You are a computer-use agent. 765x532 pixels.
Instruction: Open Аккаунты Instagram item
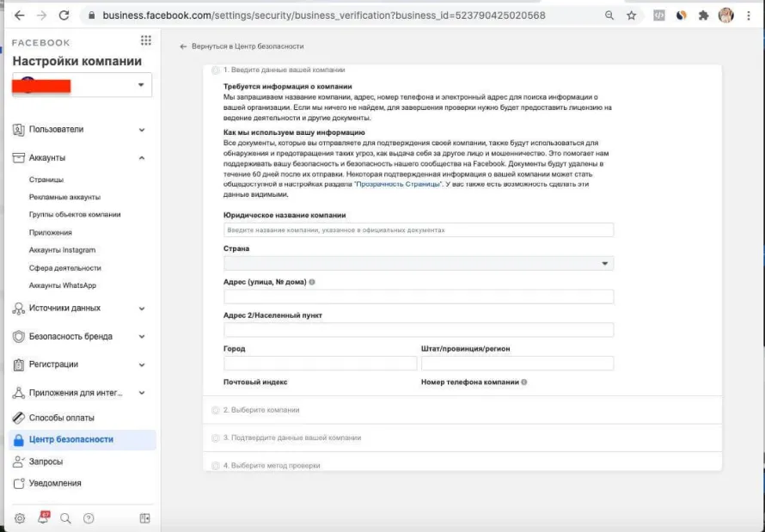tap(62, 250)
